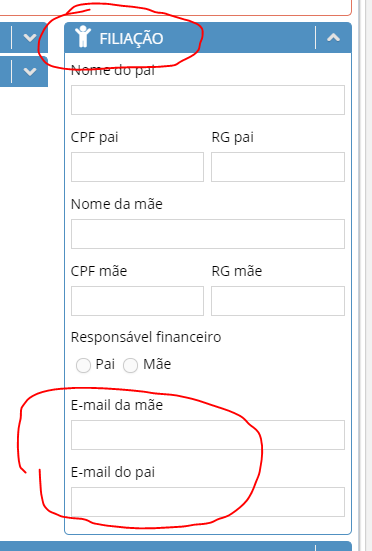Screen dimensions: 372x551
Task: Click the vertical scrollbar at the right edge
Action: [x=366, y=276]
